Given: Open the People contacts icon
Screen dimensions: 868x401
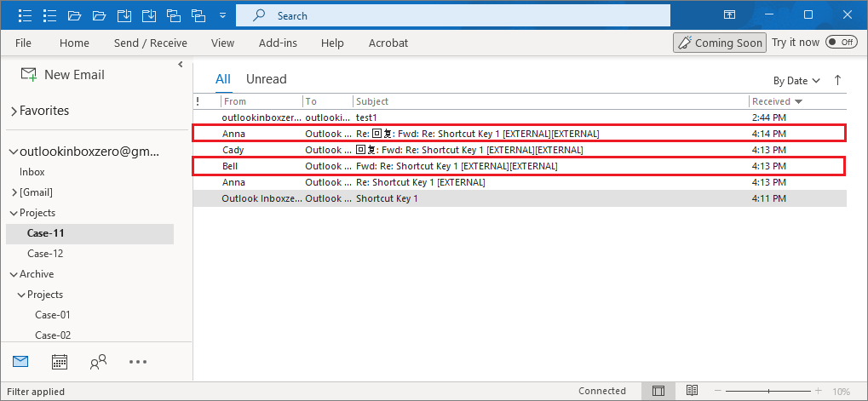Looking at the screenshot, I should [98, 362].
